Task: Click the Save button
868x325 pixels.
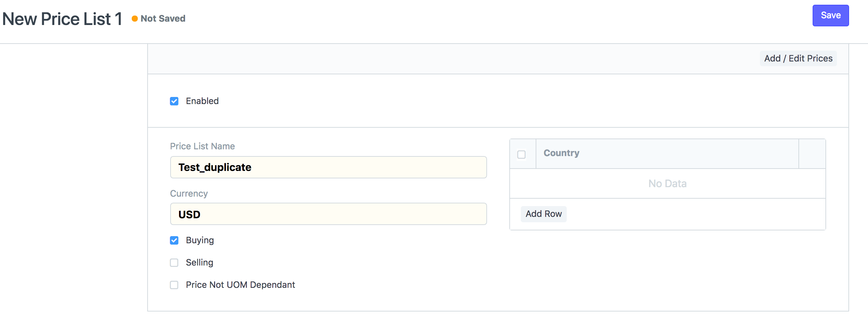Action: point(831,15)
